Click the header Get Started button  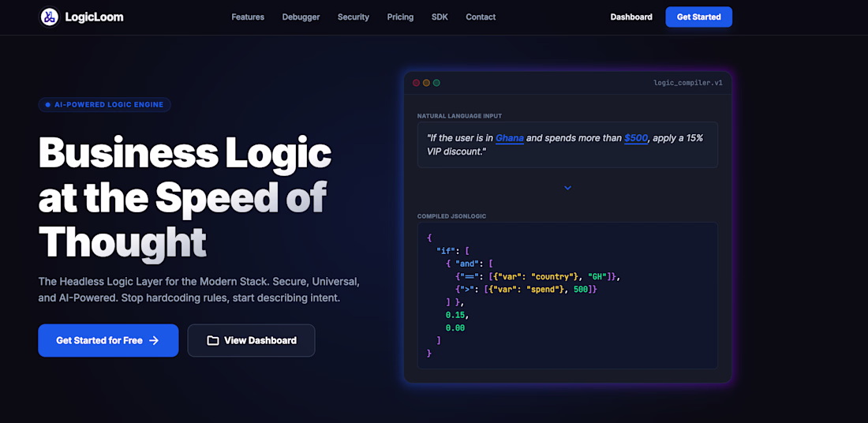coord(698,17)
